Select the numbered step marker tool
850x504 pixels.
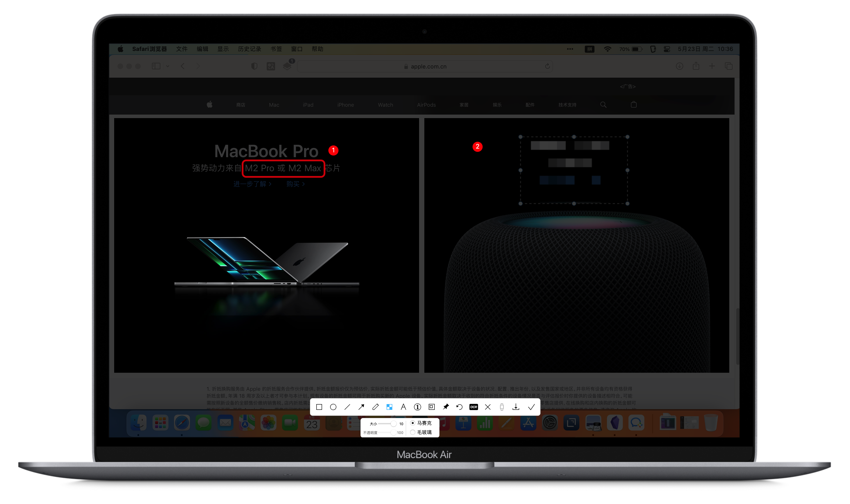(417, 407)
